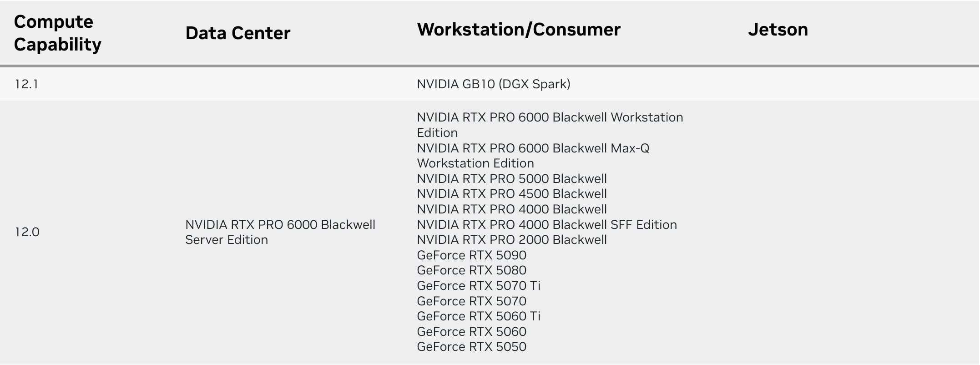
Task: Click RTX PRO 4000 Blackwell SFF Edition
Action: pyautogui.click(x=546, y=225)
